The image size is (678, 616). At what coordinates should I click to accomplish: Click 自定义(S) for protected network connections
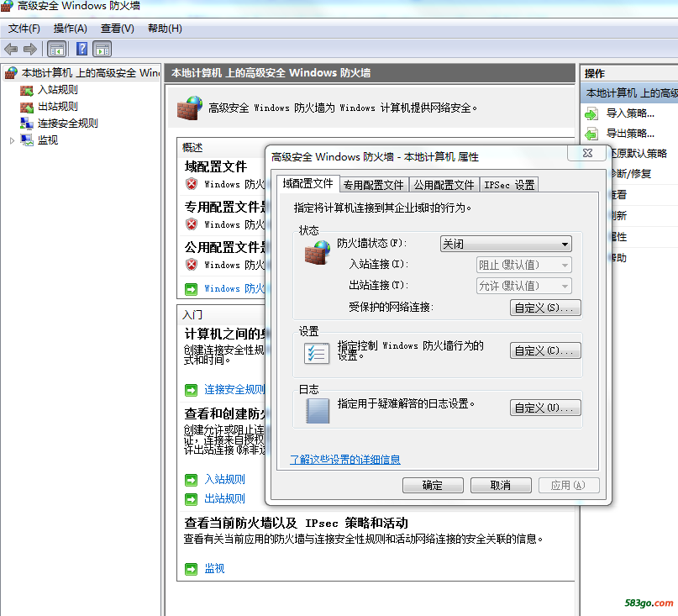[x=545, y=308]
